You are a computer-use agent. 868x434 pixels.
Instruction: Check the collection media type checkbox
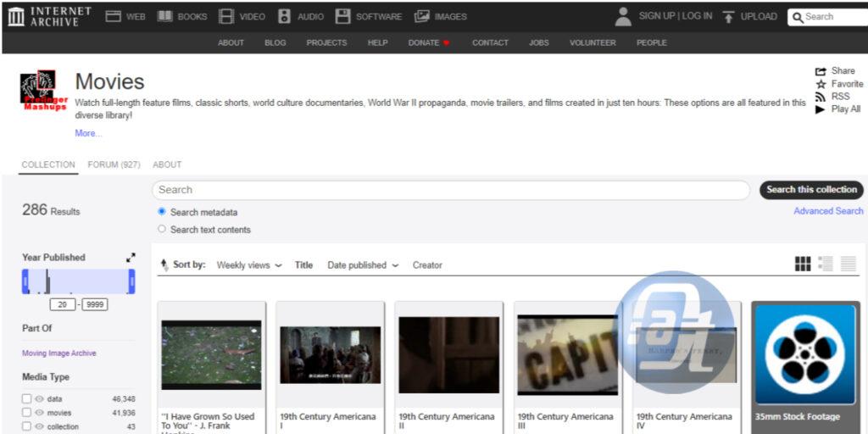point(26,427)
